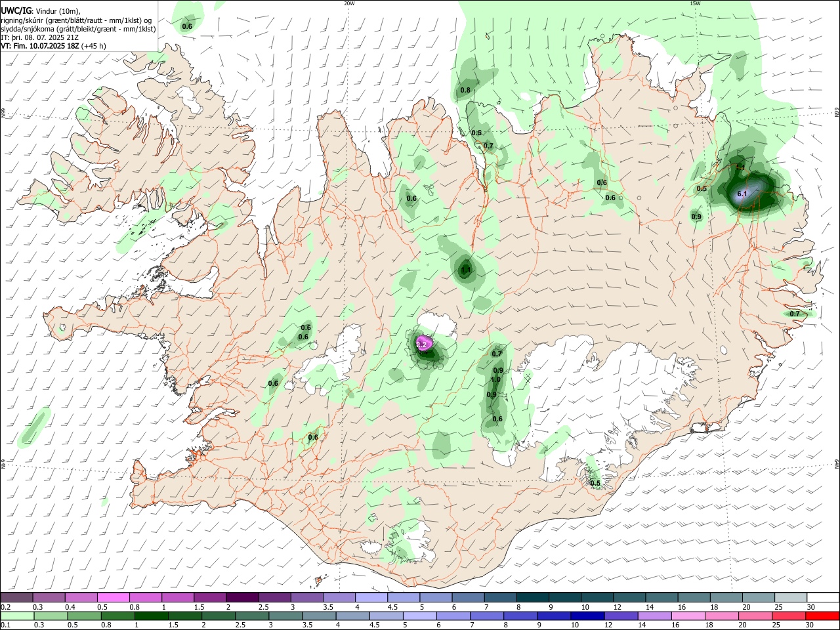This screenshot has width=840, height=630.
Task: Pick the rain legend swatch between 3 and 3.5
Action: coord(285,616)
